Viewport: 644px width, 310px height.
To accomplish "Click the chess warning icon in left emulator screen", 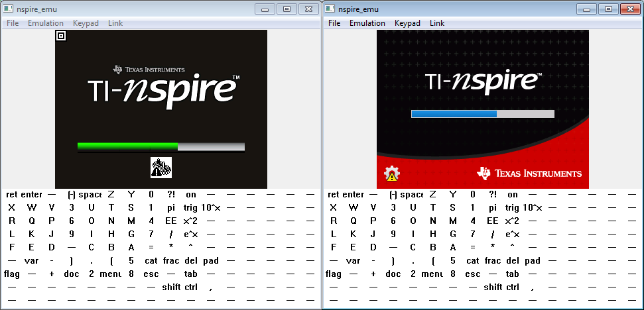I will 161,168.
